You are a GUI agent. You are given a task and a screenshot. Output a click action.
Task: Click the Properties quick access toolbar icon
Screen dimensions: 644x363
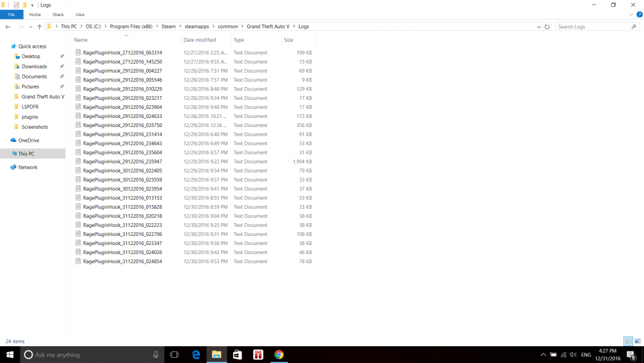click(17, 5)
